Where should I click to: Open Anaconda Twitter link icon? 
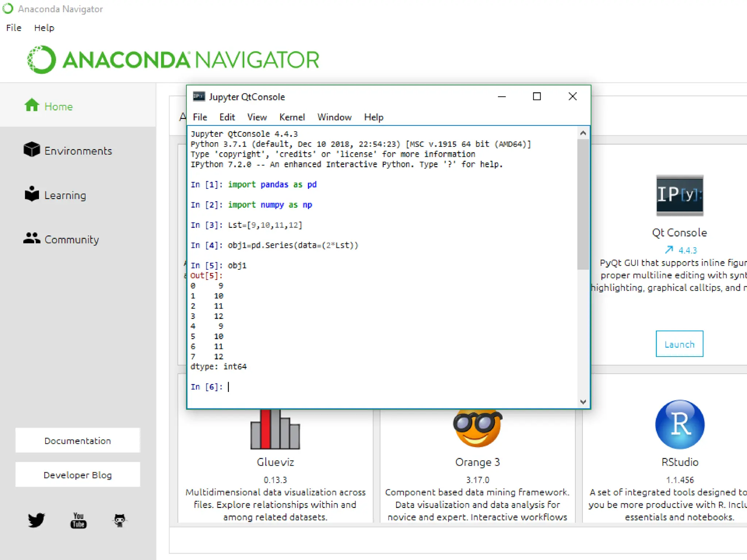[x=36, y=520]
